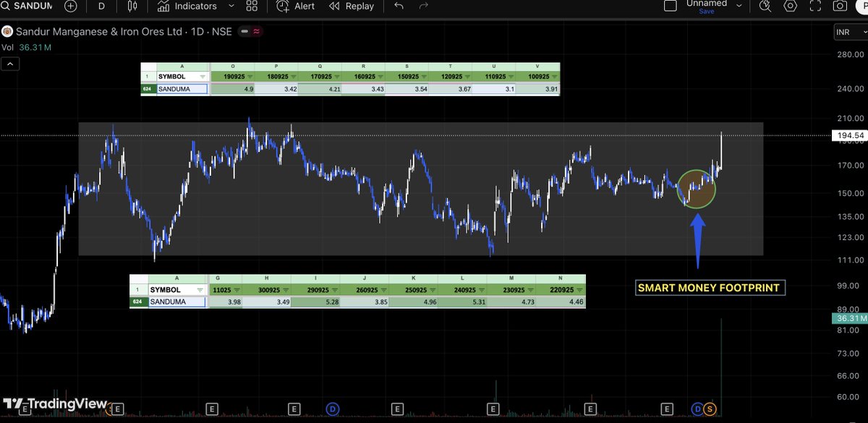Open chart settings hexagon icon

[x=791, y=6]
